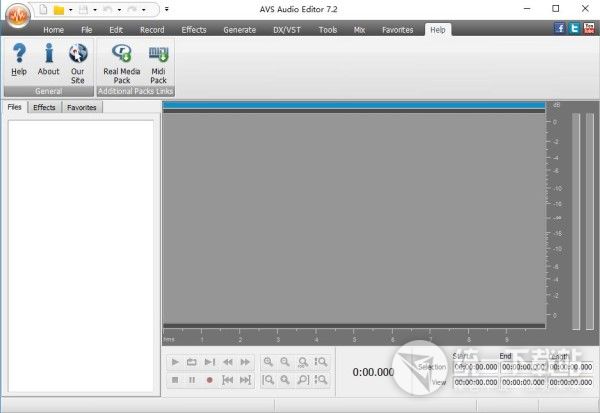This screenshot has height=413, width=600.
Task: Open the About info button
Action: click(49, 60)
